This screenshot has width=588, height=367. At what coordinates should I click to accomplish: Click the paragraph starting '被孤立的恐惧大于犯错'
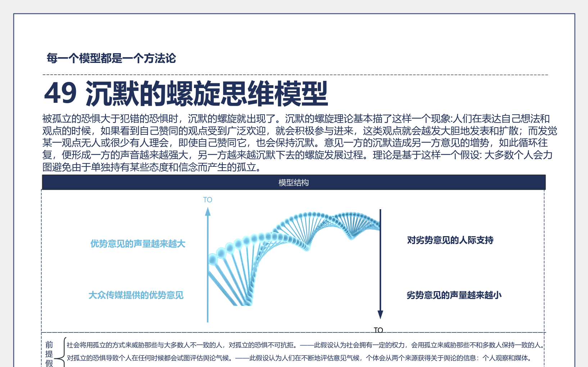[x=299, y=143]
